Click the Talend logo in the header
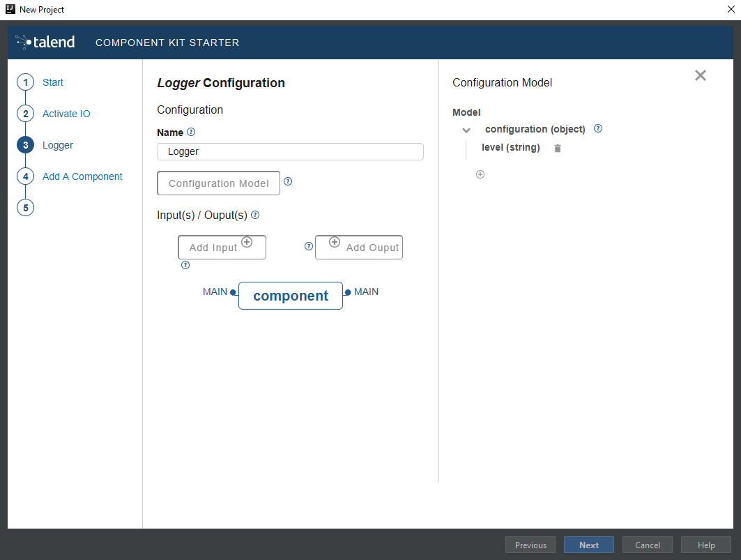This screenshot has width=741, height=560. coord(45,41)
